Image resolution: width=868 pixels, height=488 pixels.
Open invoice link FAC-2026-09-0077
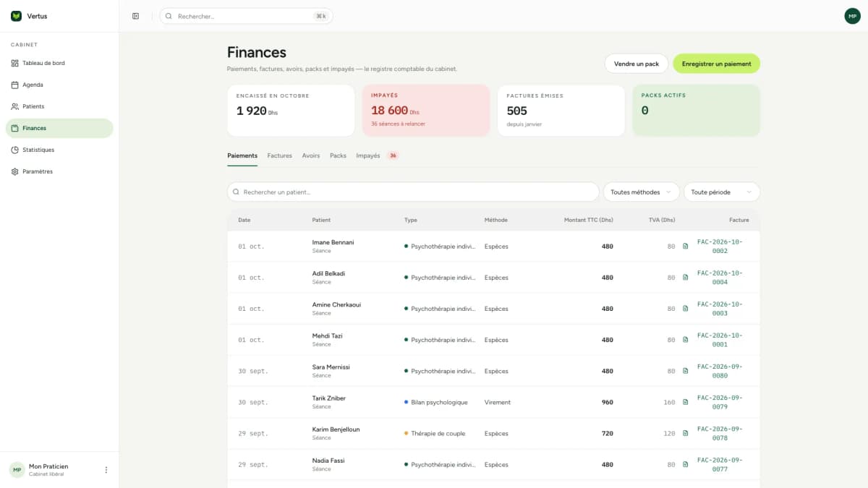pos(720,465)
